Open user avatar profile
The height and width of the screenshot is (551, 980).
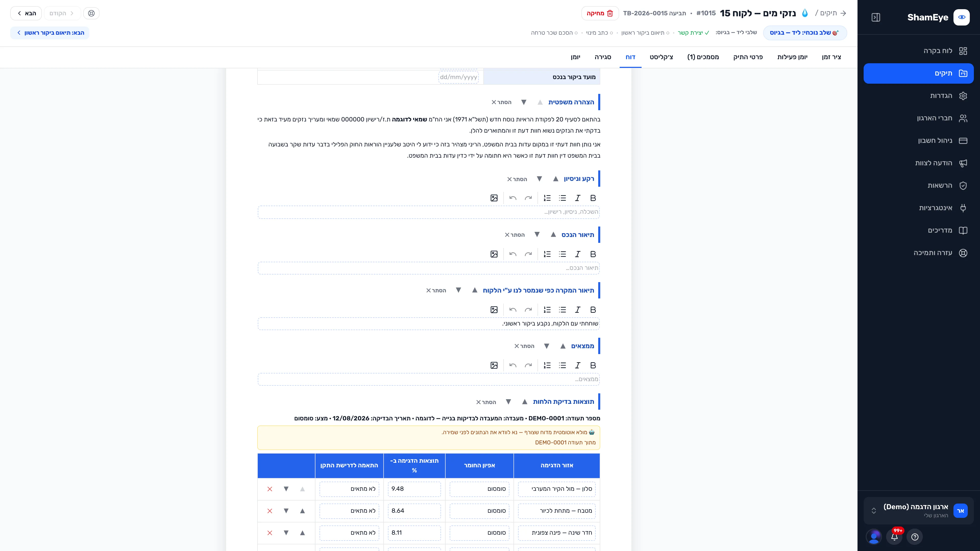click(x=874, y=537)
